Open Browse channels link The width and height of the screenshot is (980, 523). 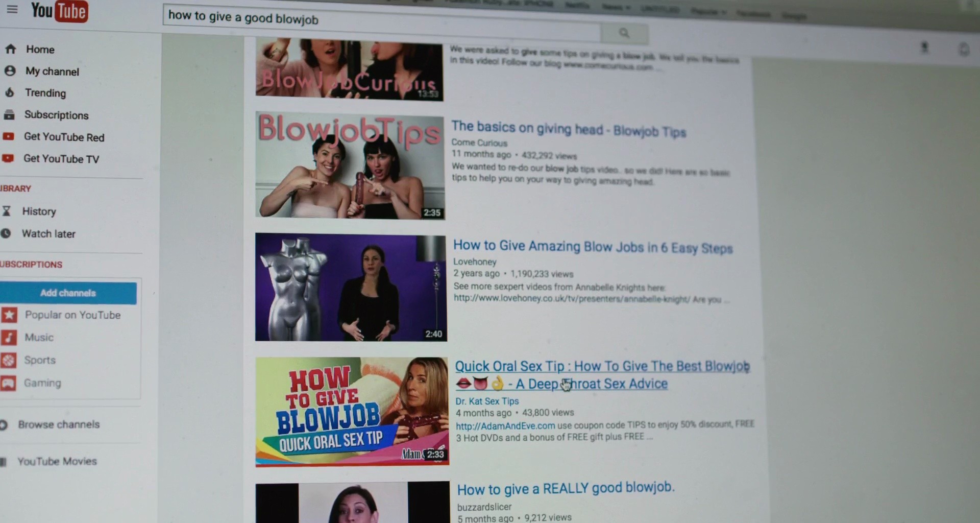[x=59, y=424]
